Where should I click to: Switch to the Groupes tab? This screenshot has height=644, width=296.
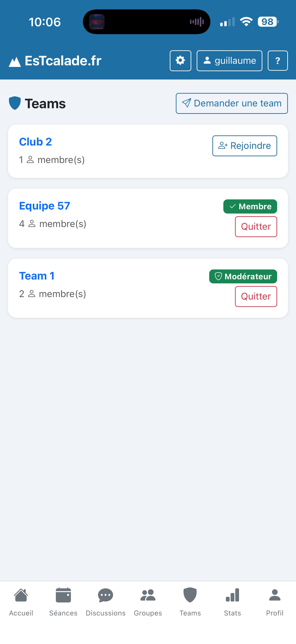tap(148, 602)
